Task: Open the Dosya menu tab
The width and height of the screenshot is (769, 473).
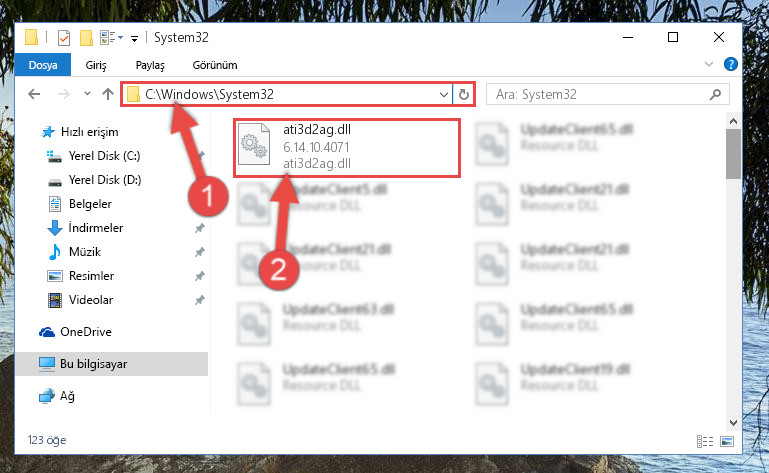Action: pyautogui.click(x=43, y=65)
